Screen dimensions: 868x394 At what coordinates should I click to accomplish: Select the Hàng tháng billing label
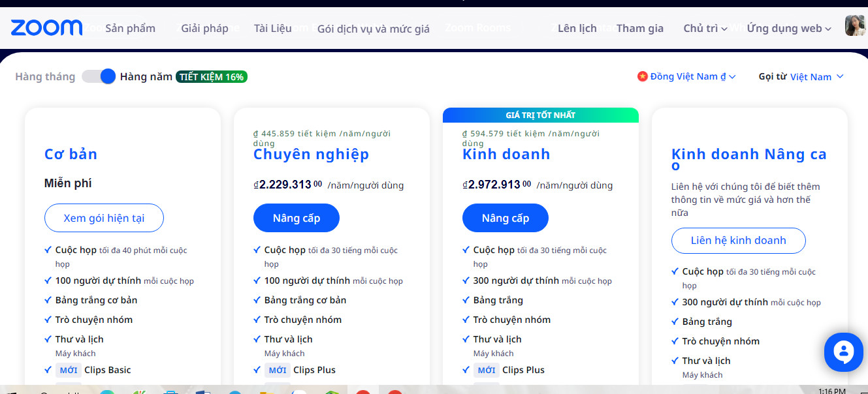coord(45,77)
